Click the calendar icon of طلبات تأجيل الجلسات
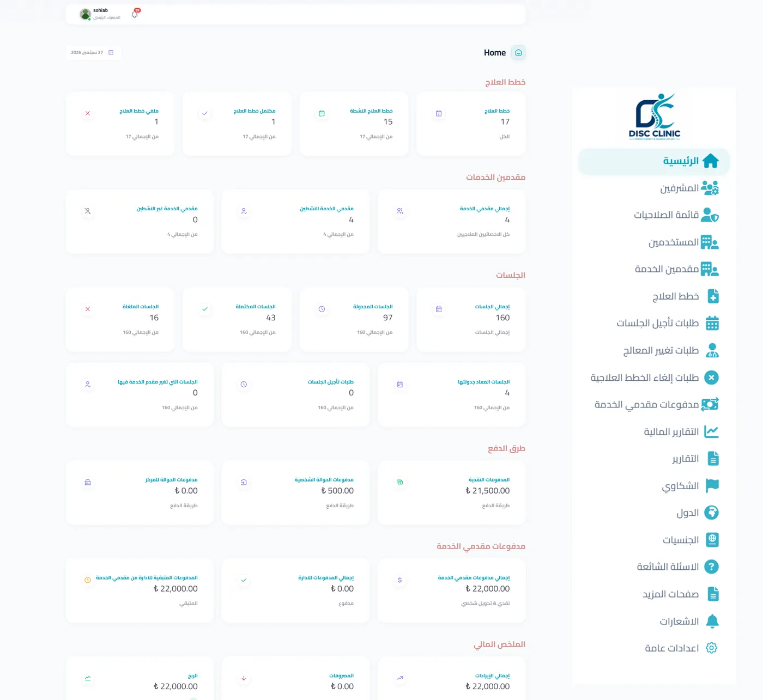 point(712,324)
